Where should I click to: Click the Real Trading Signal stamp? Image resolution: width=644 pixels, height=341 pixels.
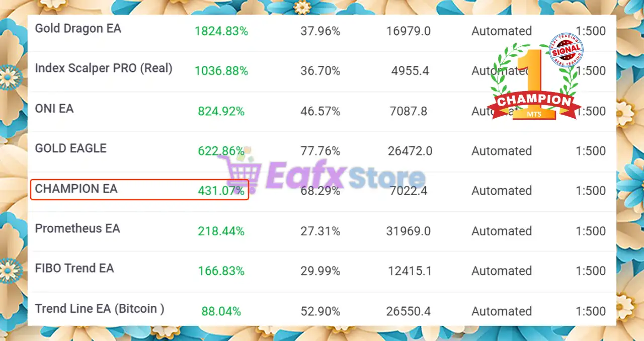click(566, 49)
